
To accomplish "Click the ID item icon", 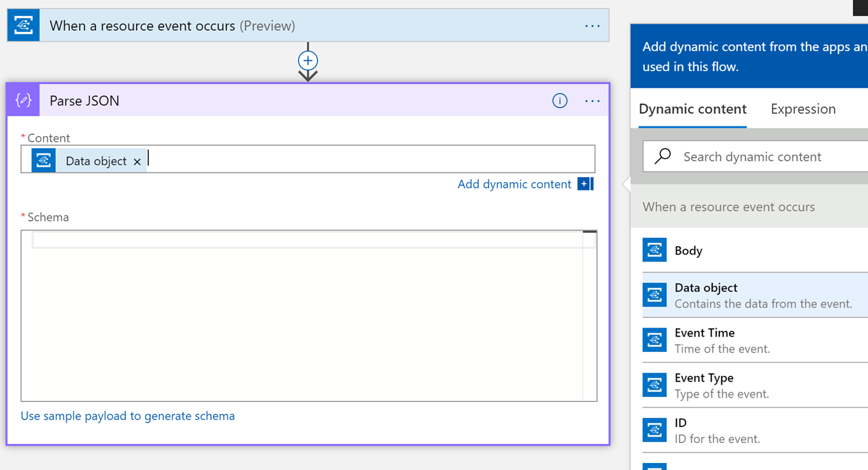I will pyautogui.click(x=655, y=430).
